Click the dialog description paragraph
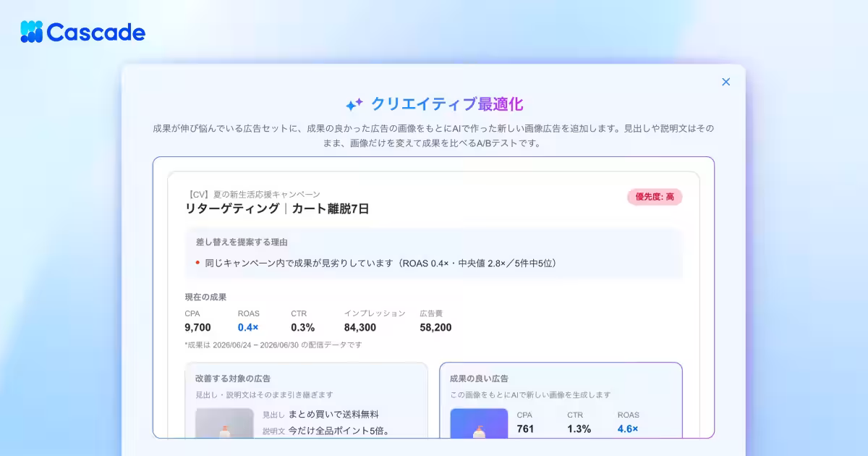This screenshot has width=868, height=456. point(433,135)
